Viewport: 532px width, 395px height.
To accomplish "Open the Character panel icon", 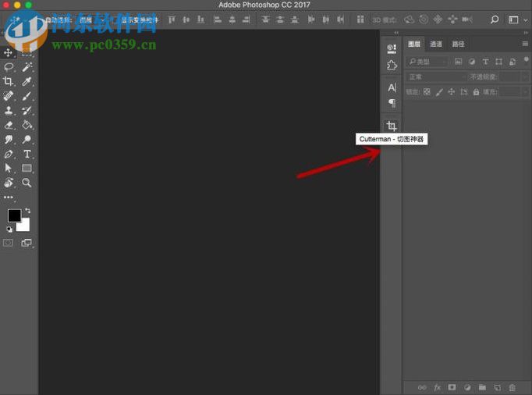I will 392,87.
